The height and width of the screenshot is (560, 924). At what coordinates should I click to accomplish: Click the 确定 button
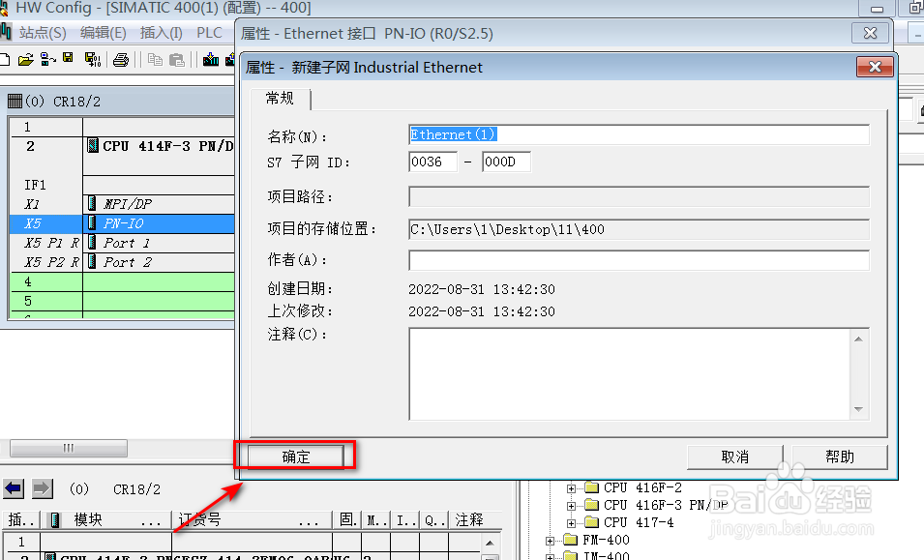click(296, 457)
